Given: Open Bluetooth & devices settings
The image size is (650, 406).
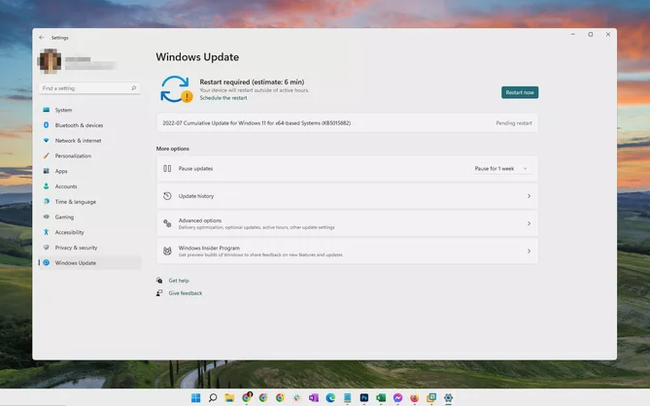Looking at the screenshot, I should tap(78, 125).
